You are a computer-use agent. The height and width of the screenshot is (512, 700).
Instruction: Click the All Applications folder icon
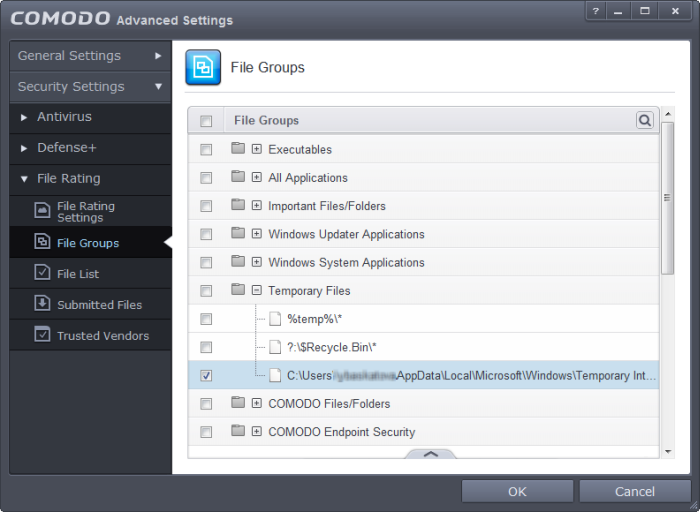pos(238,176)
